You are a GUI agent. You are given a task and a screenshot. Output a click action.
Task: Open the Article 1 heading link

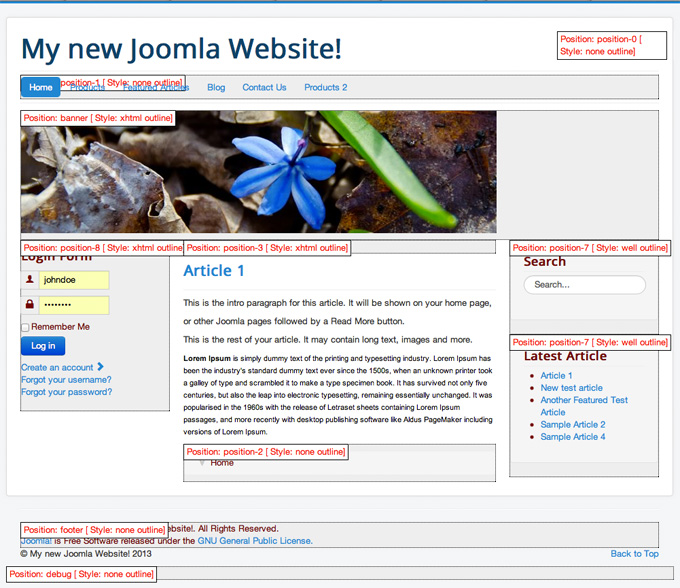[214, 271]
